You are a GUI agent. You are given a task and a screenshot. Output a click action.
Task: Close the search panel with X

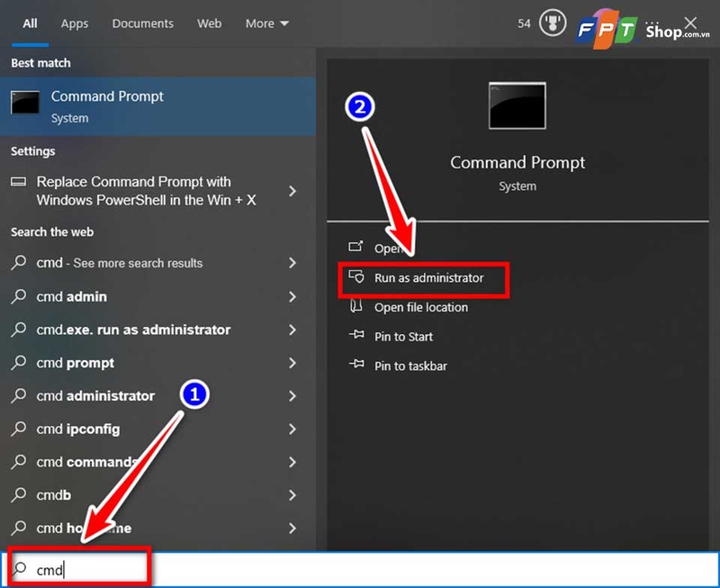click(690, 23)
